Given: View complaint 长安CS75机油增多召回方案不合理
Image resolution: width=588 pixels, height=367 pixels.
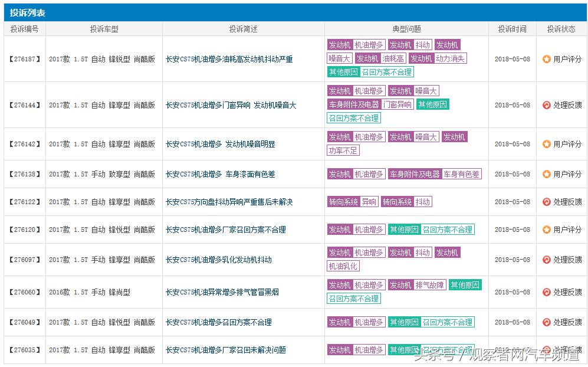Looking at the screenshot, I should [219, 322].
